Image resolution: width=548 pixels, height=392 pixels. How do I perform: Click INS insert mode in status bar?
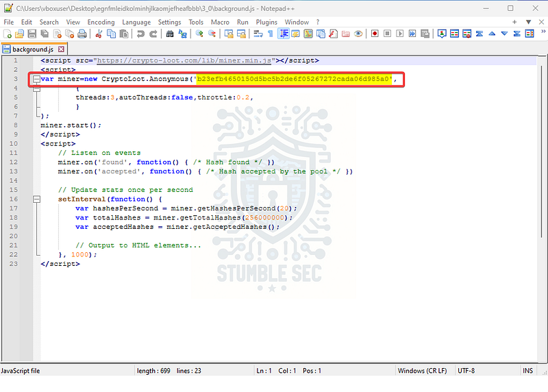click(527, 371)
